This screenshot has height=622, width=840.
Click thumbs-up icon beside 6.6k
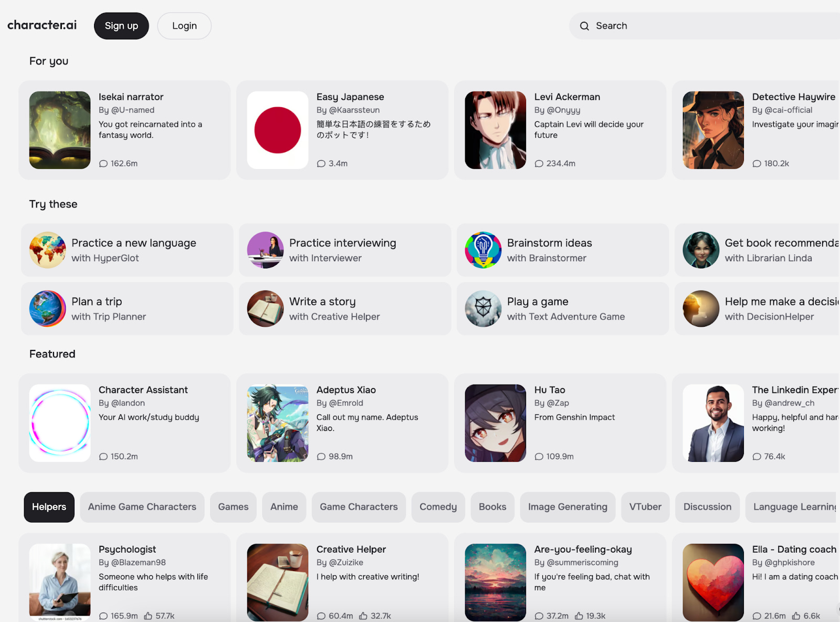pos(796,616)
